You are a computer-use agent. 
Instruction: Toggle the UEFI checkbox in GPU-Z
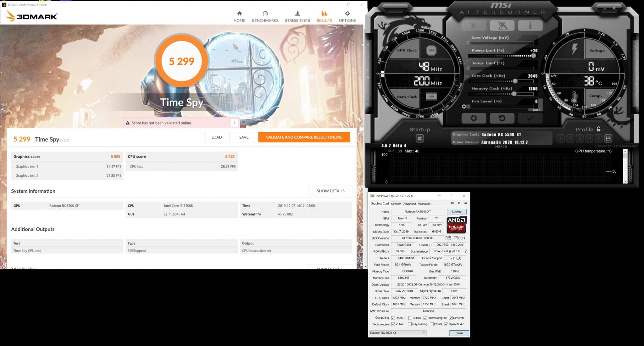[456, 238]
